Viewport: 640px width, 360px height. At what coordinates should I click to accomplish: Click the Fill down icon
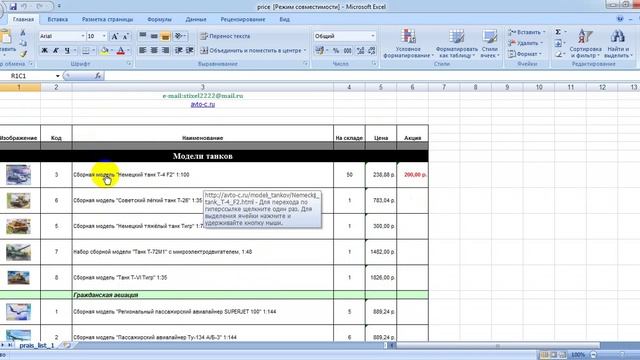click(558, 43)
